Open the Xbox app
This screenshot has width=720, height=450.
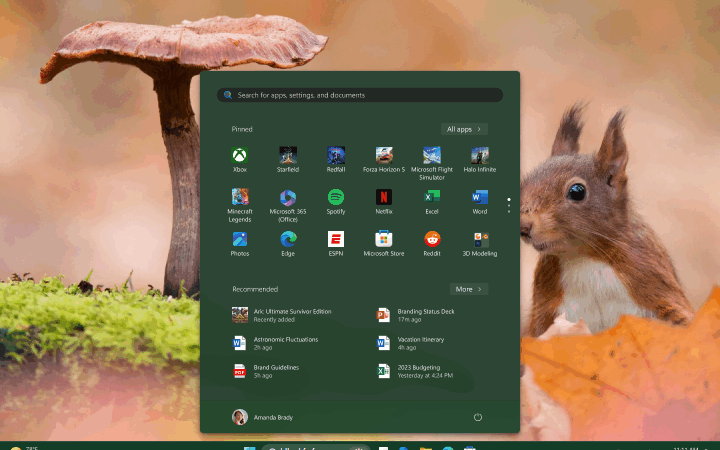click(240, 159)
